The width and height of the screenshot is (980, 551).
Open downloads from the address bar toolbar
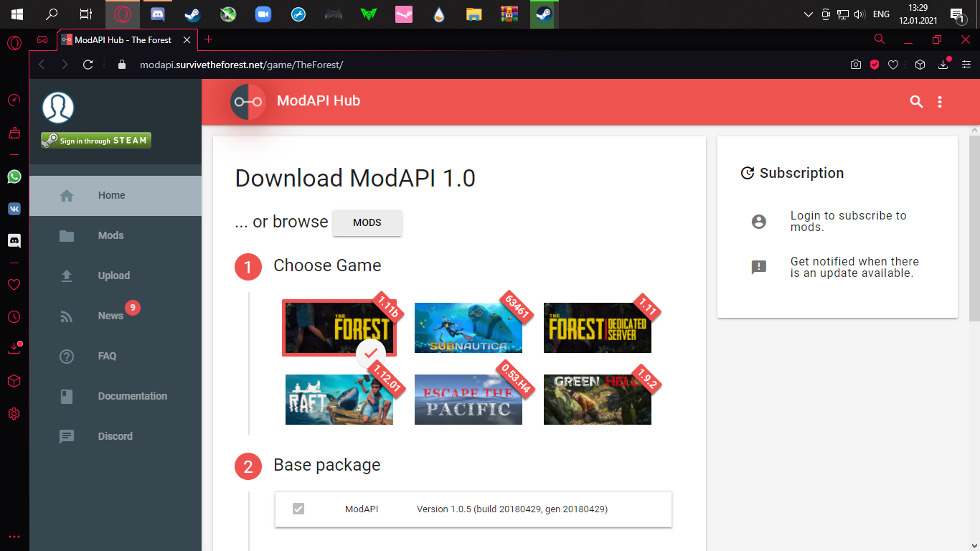pos(944,64)
